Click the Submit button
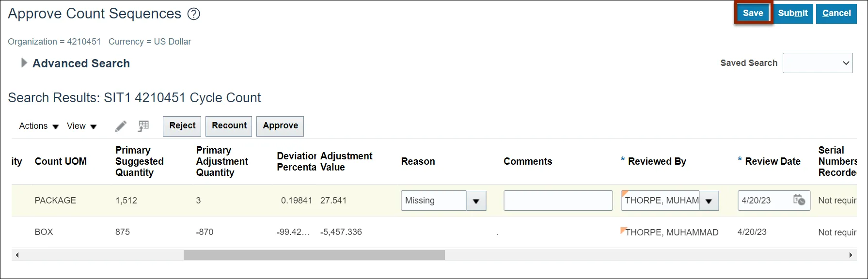Screen dimensions: 868x279 [792, 13]
